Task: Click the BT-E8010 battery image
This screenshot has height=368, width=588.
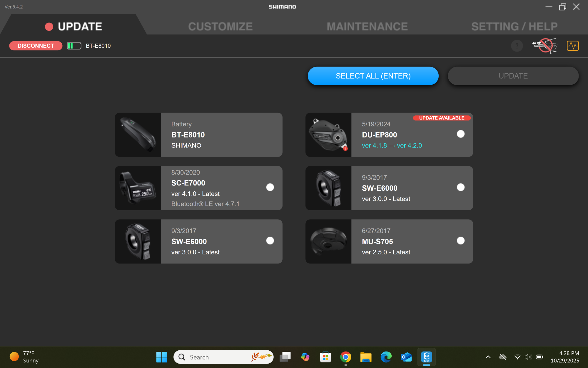Action: tap(138, 135)
